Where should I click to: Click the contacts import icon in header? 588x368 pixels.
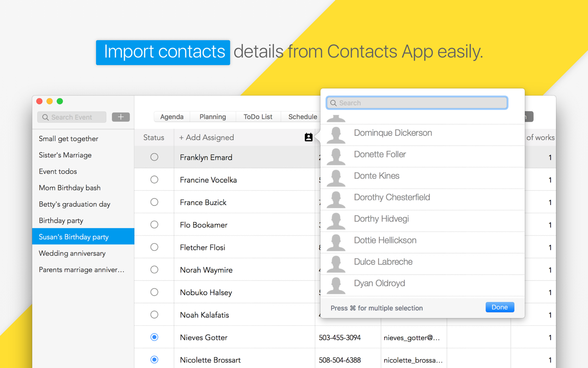[309, 137]
